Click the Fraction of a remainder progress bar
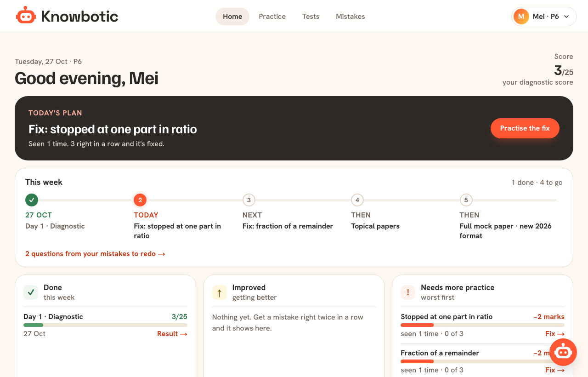The height and width of the screenshot is (377, 588). (482, 361)
